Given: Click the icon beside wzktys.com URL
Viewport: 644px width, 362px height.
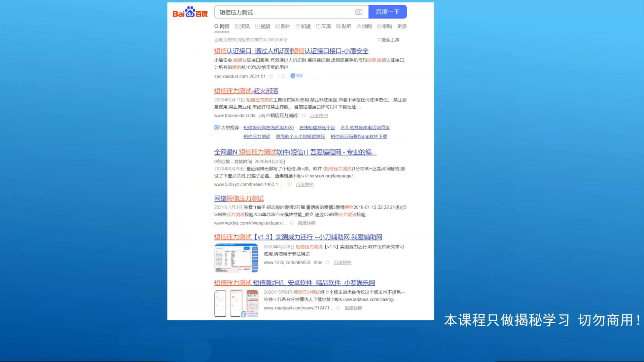Looking at the screenshot, I should 291,223.
